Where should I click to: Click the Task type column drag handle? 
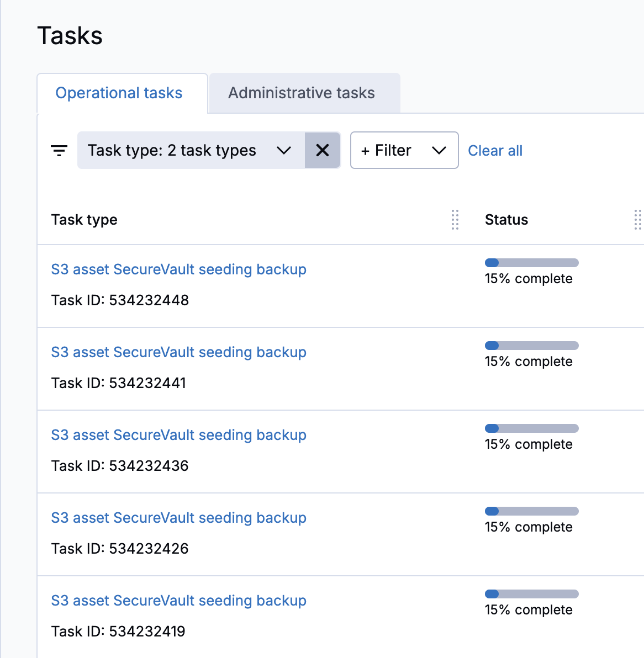(x=455, y=220)
